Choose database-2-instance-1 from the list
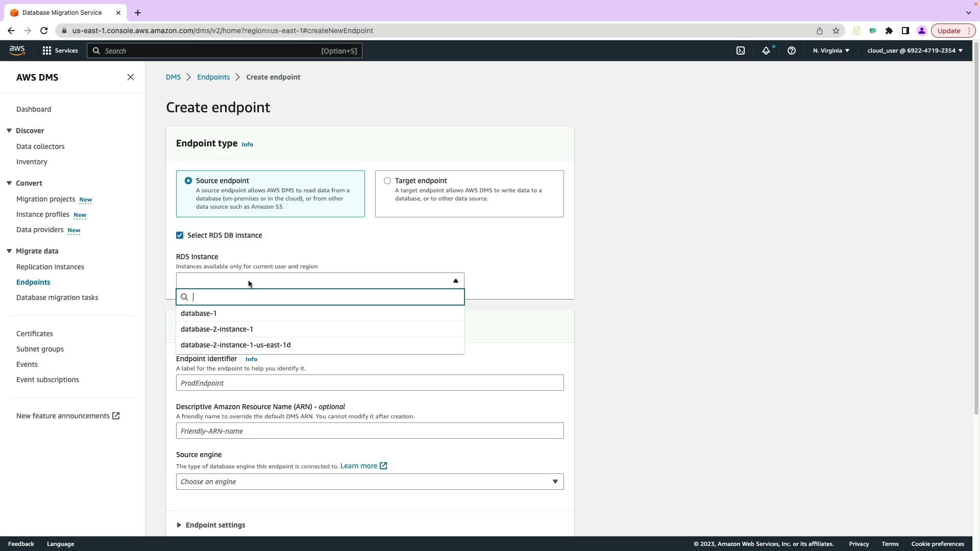Image resolution: width=980 pixels, height=551 pixels. 217,329
